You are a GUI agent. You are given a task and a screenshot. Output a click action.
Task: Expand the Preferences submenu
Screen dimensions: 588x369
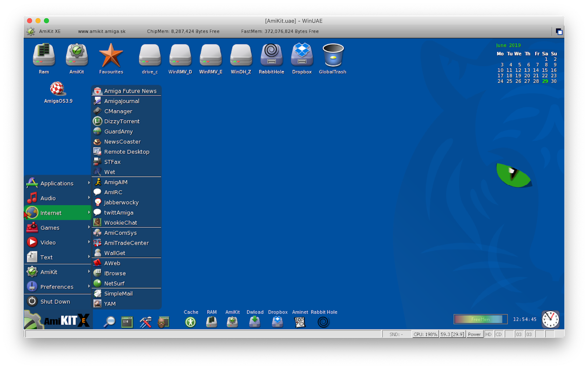coord(58,287)
